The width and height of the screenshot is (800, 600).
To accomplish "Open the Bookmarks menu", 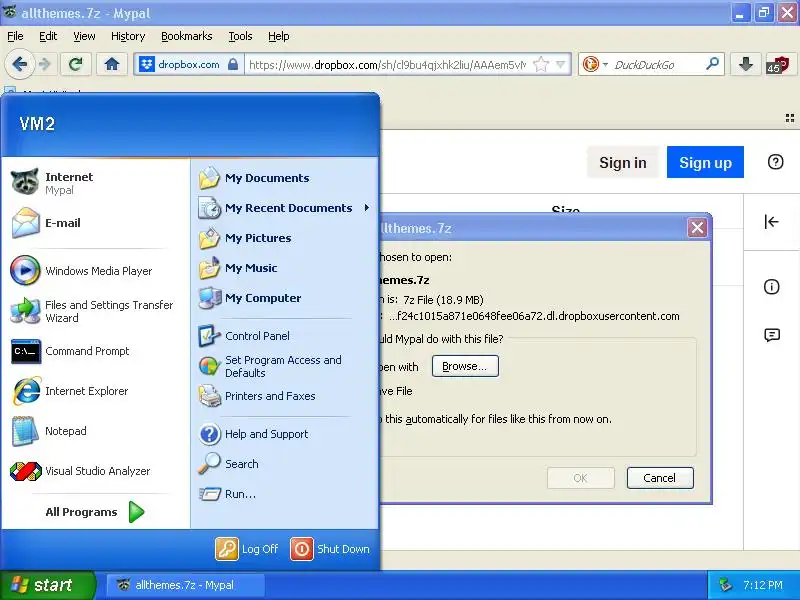I will tap(187, 36).
